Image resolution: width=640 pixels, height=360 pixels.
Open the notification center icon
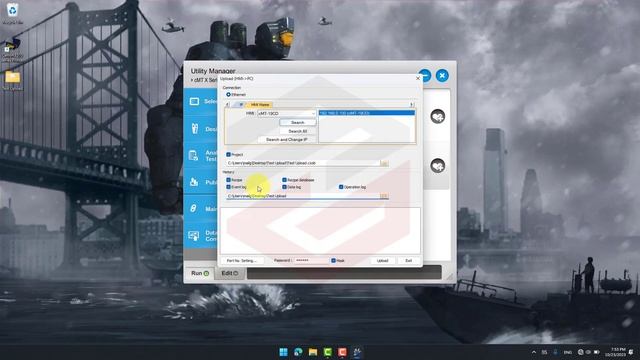pos(632,352)
